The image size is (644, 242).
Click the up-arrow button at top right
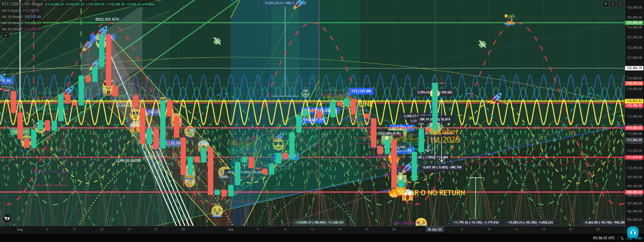(x=606, y=4)
